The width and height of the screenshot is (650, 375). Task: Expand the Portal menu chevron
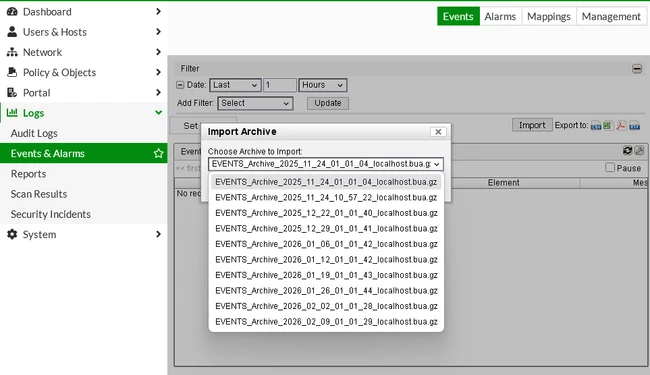[158, 92]
